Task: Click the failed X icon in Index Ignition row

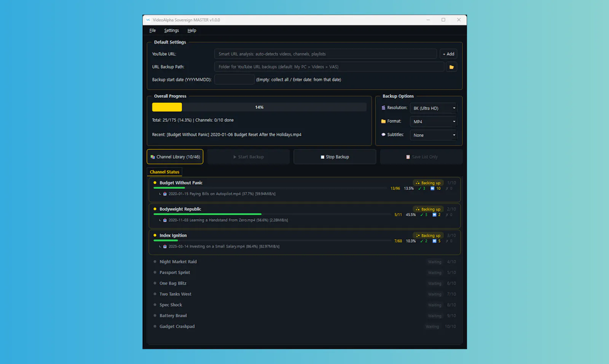Action: [x=447, y=241]
